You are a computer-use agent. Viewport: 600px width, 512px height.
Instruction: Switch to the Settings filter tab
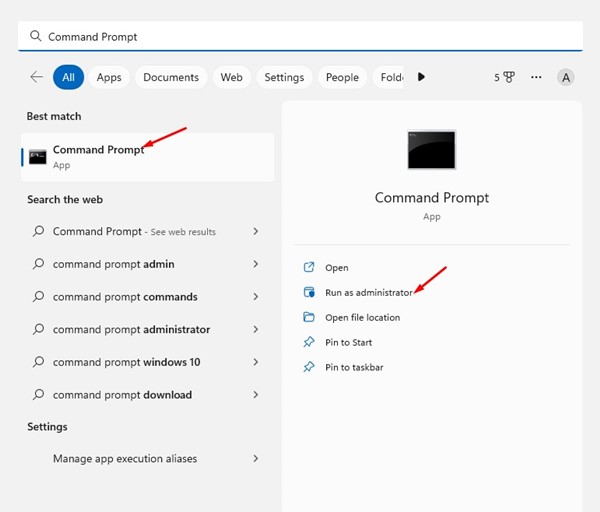[x=284, y=77]
